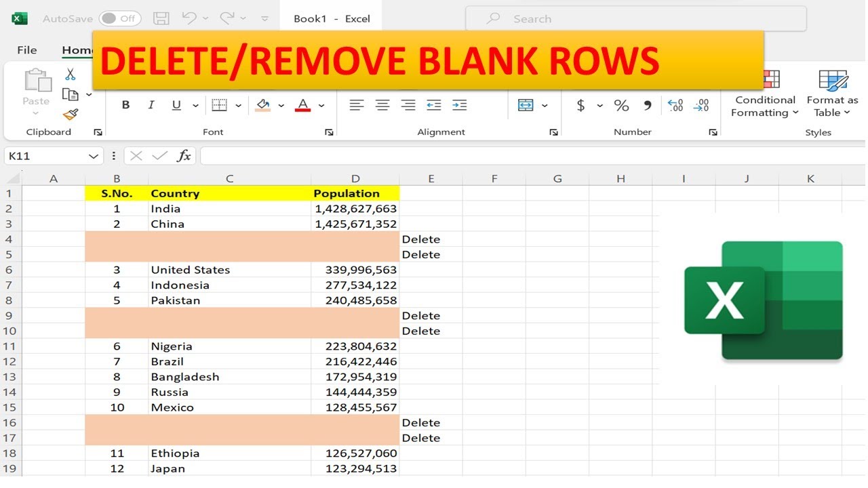The image size is (868, 488).
Task: Align text right
Action: tap(408, 105)
